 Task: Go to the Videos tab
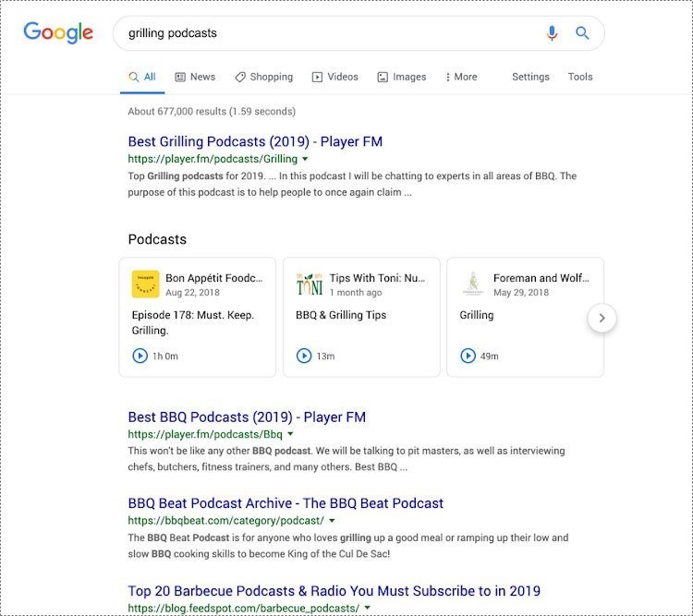335,77
